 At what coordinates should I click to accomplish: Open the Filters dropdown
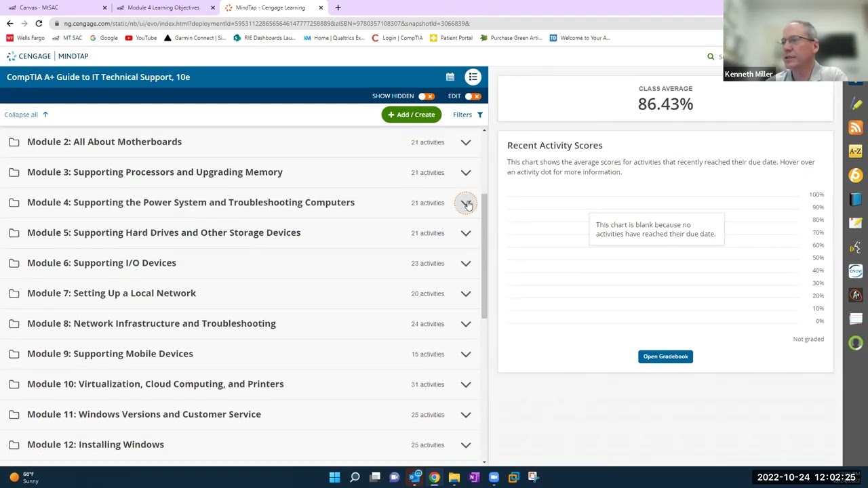point(468,115)
